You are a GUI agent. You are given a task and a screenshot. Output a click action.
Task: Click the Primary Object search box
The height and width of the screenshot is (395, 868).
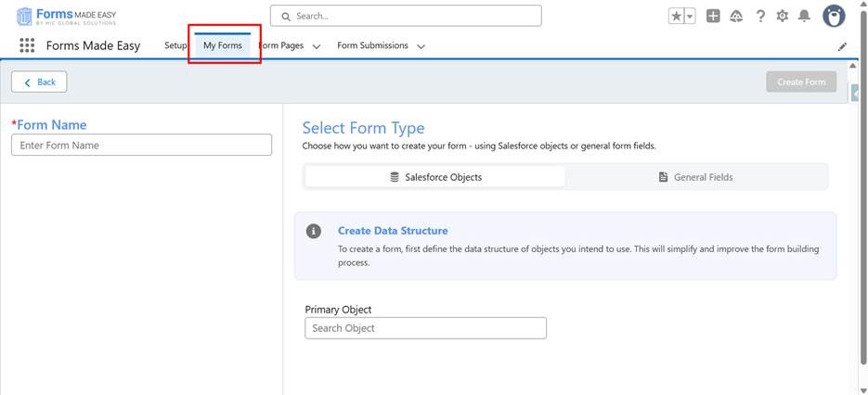425,328
